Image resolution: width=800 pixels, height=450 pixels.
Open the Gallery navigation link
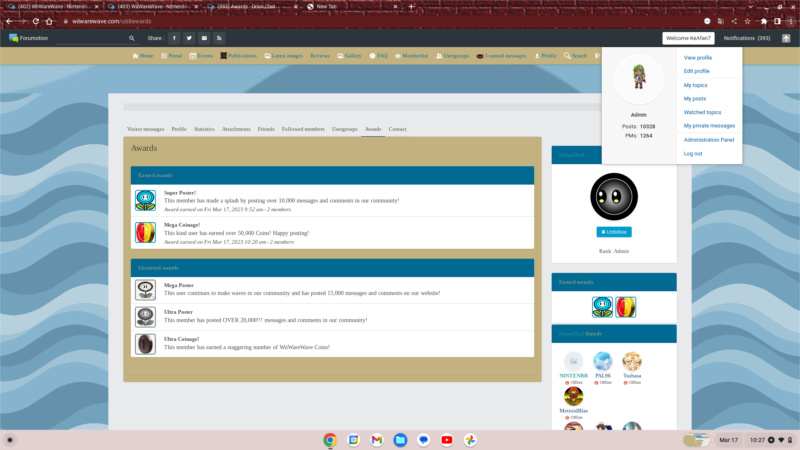pos(349,56)
